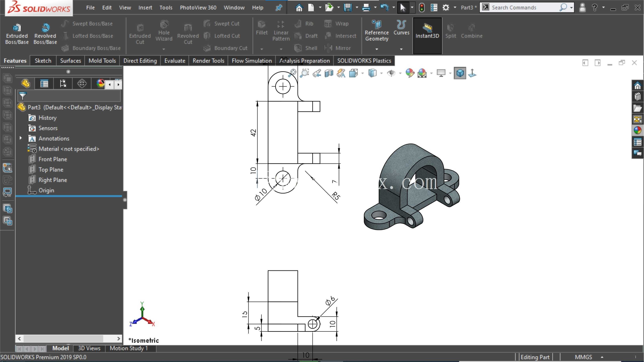644x362 pixels.
Task: Open the Insert menu
Action: (145, 7)
